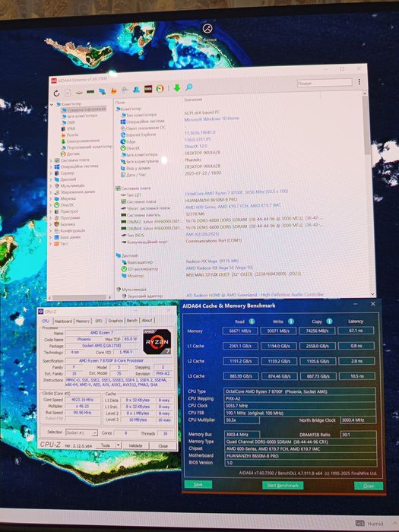Switch to the About tab in CPU-Z
Viewport: 399px width, 532px height.
(x=147, y=320)
